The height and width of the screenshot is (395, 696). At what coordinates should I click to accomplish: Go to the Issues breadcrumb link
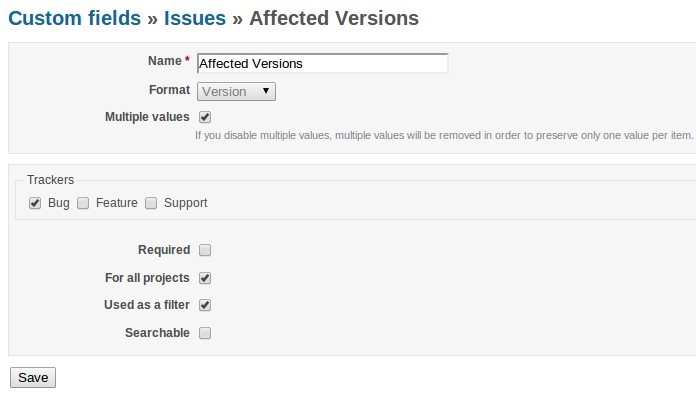coord(195,18)
